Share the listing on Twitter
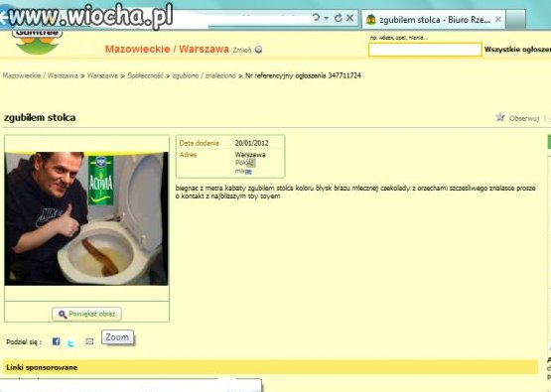The width and height of the screenshot is (551, 392). point(70,343)
